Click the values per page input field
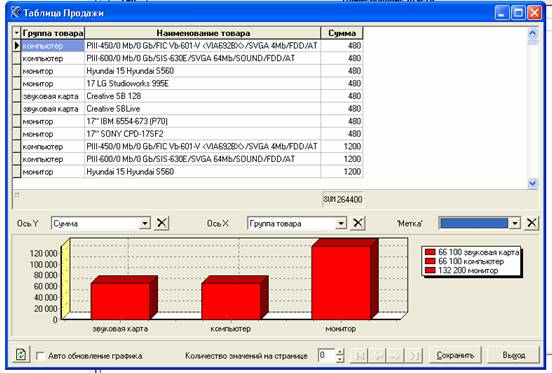Image resolution: width=552 pixels, height=373 pixels. pyautogui.click(x=327, y=355)
